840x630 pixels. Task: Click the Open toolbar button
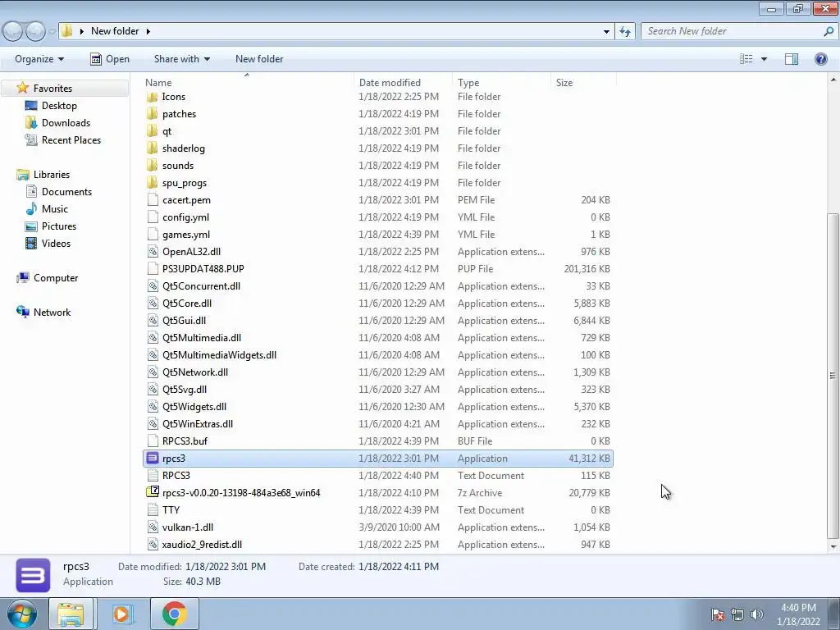point(110,59)
